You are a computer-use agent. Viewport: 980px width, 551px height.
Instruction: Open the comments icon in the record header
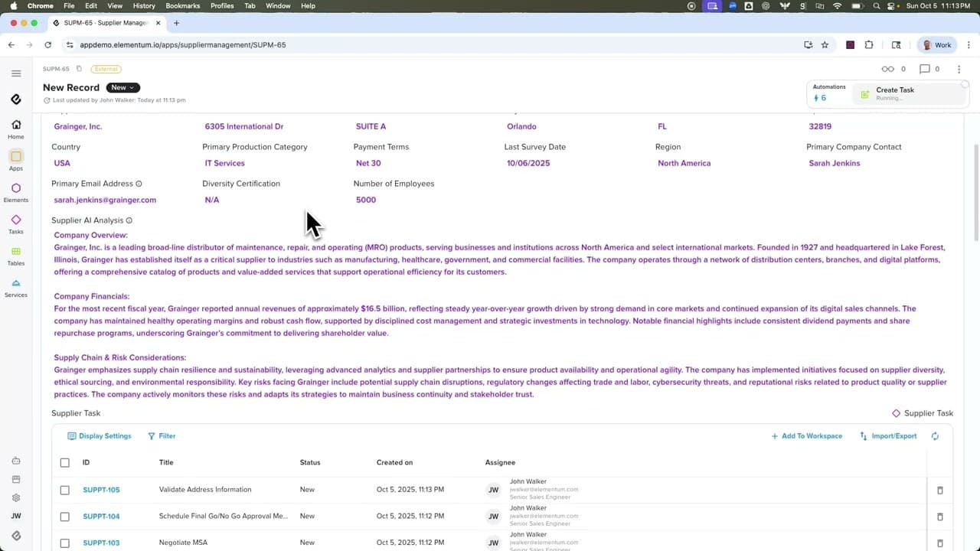[x=925, y=69]
